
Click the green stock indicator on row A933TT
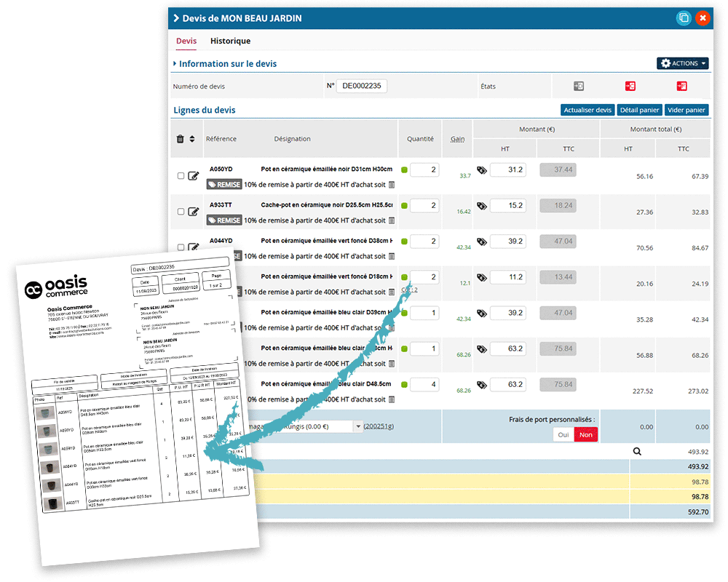(404, 206)
